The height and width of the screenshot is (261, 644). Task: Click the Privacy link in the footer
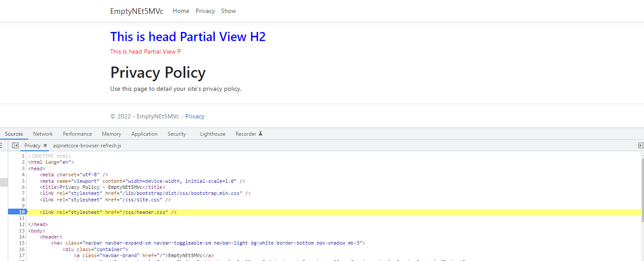tap(195, 116)
